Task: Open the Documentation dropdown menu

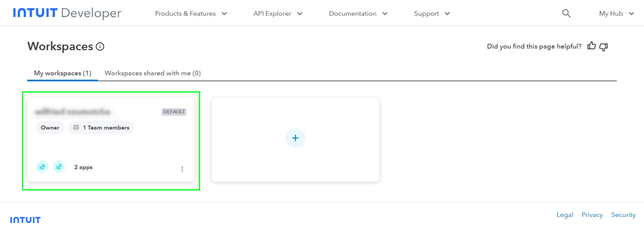Action: (358, 14)
